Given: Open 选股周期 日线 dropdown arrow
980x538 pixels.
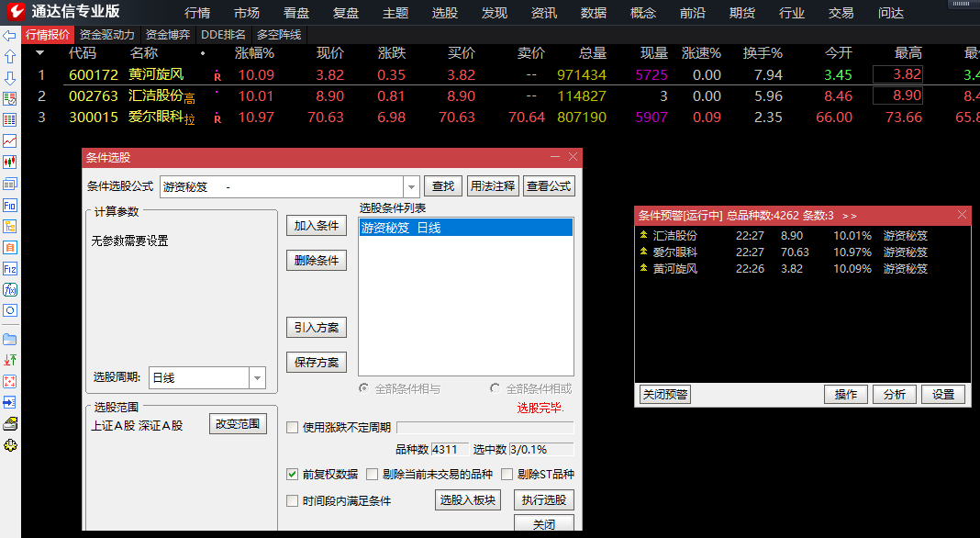Looking at the screenshot, I should [x=258, y=378].
